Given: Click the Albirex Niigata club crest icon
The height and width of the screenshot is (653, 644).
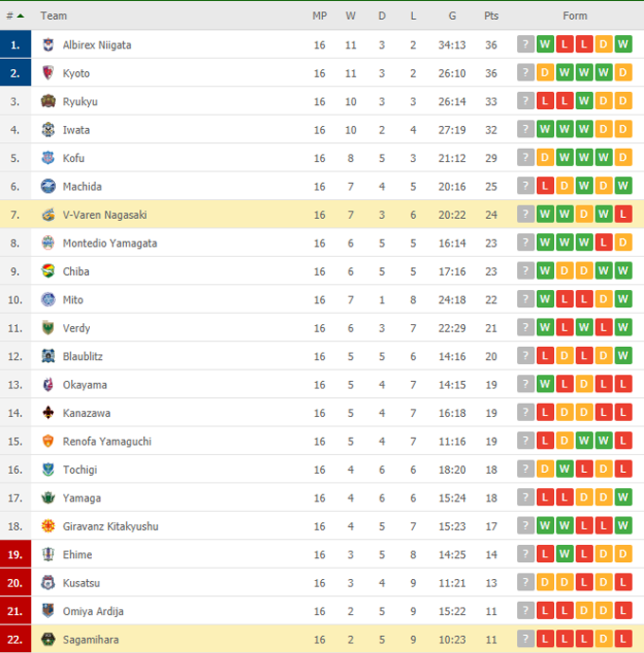Looking at the screenshot, I should click(48, 45).
